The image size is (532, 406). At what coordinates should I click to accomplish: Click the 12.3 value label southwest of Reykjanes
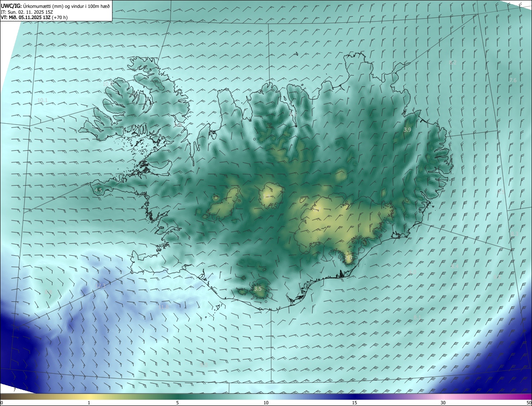coord(101,286)
